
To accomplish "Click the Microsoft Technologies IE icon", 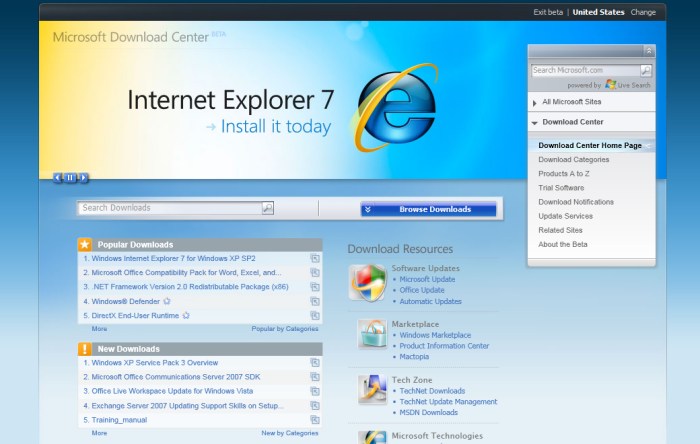I will pyautogui.click(x=372, y=437).
